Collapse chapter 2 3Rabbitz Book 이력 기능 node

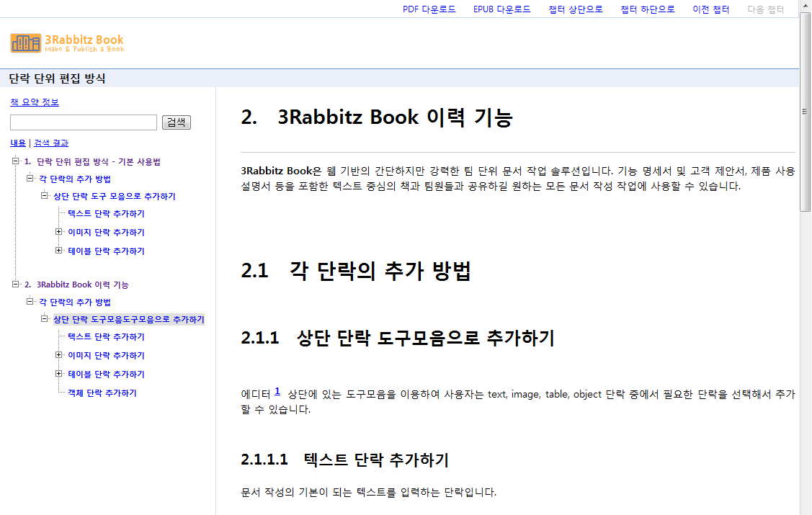pos(16,285)
